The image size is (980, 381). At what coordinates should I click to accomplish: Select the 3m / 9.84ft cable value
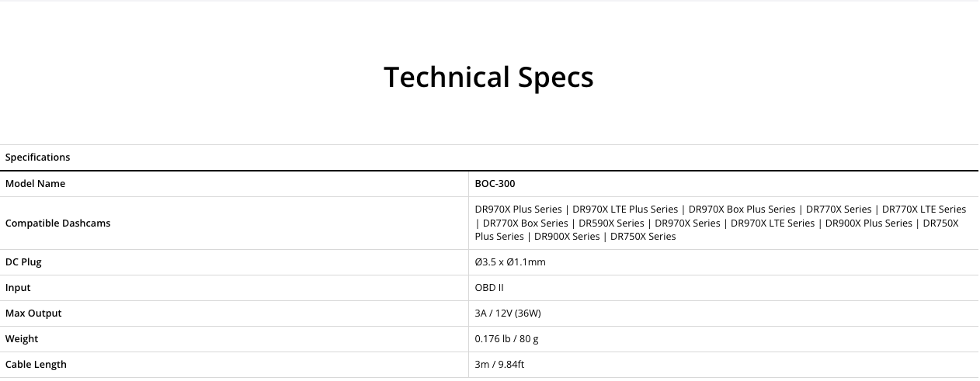point(500,365)
